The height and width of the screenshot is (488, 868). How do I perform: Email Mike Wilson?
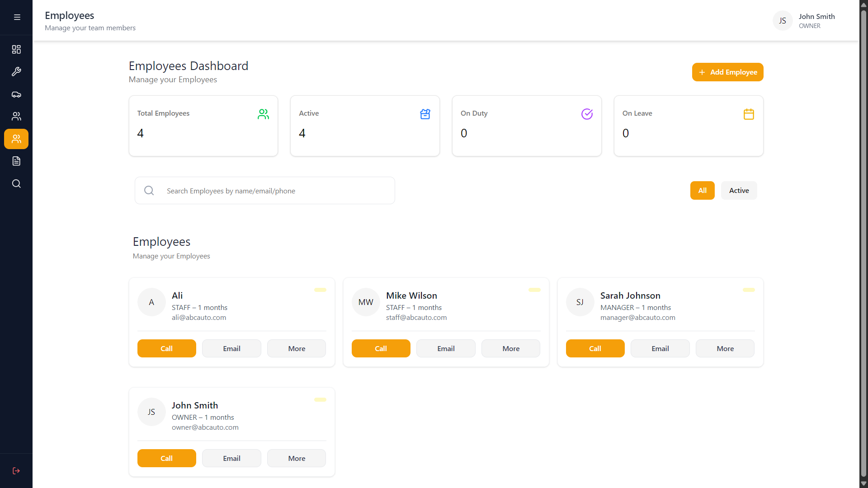(x=445, y=348)
